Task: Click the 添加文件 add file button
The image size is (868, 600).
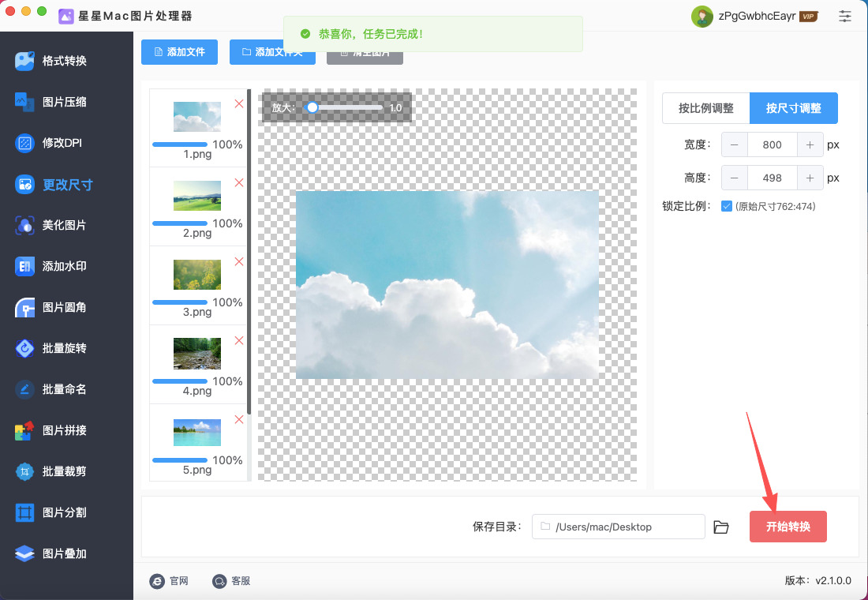Action: (x=179, y=52)
